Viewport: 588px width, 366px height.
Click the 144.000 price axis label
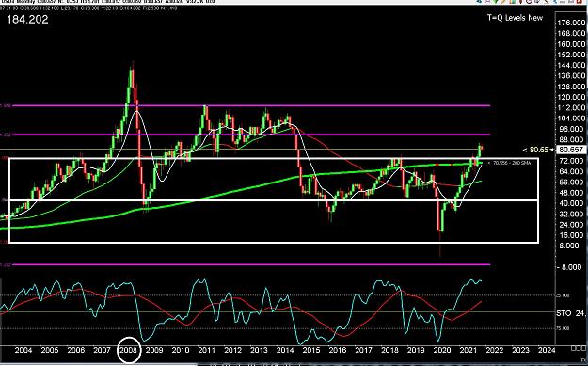coord(571,65)
